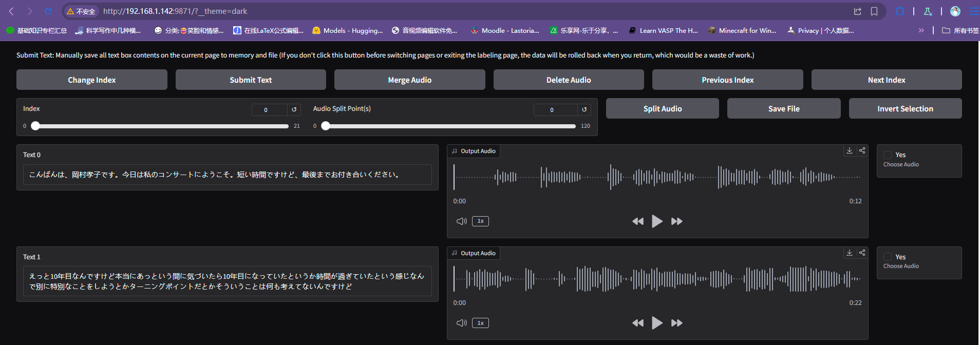This screenshot has height=345, width=980.
Task: Mute volume of the first audio player
Action: 462,221
